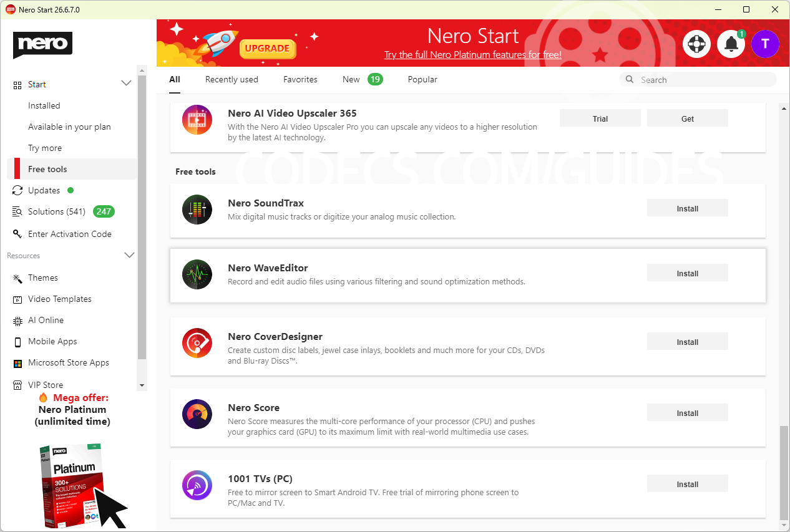The width and height of the screenshot is (790, 532).
Task: Open the Nero CoverDesigner icon
Action: [x=197, y=343]
